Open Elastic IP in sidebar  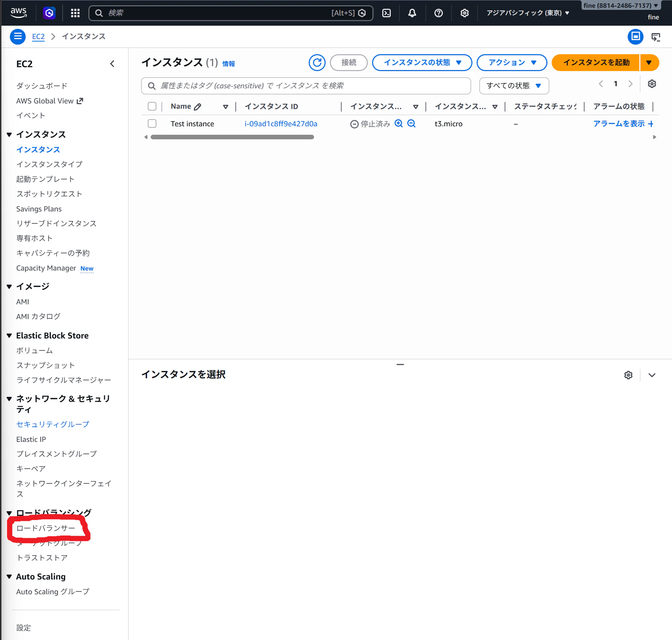pyautogui.click(x=31, y=439)
